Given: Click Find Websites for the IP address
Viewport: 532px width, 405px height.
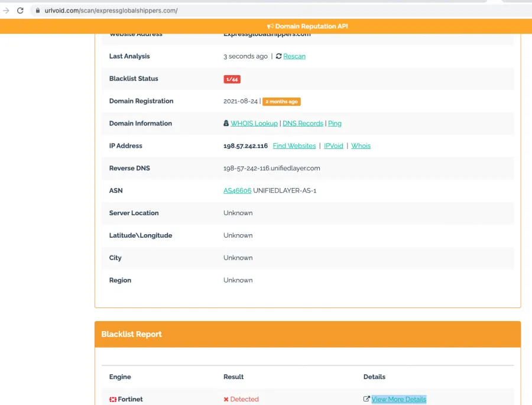Looking at the screenshot, I should click(x=294, y=146).
